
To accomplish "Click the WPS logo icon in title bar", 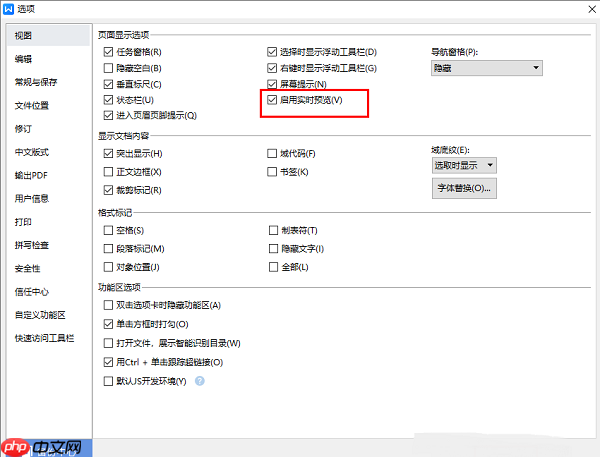I will tap(8, 9).
